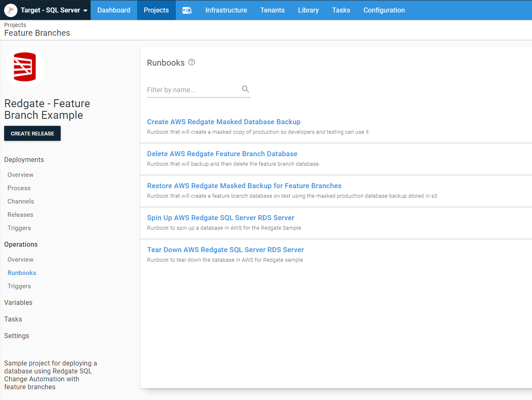Open Variables in the project sidebar
532x400 pixels.
[18, 302]
